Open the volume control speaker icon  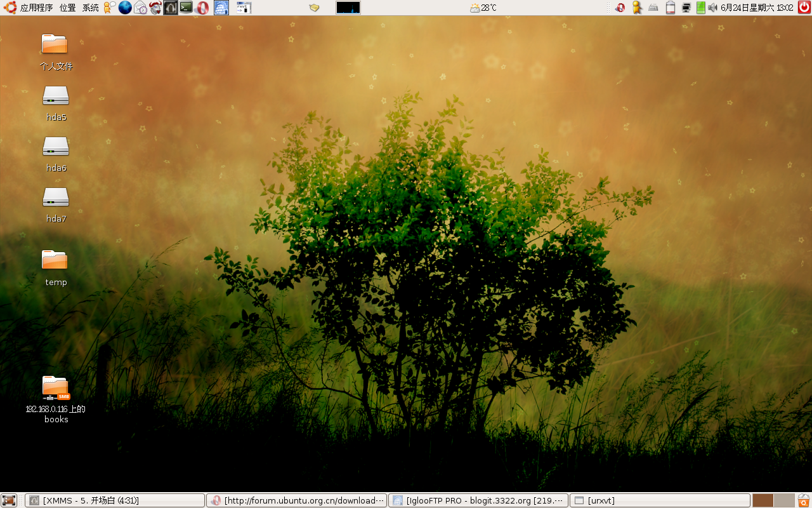[x=712, y=8]
